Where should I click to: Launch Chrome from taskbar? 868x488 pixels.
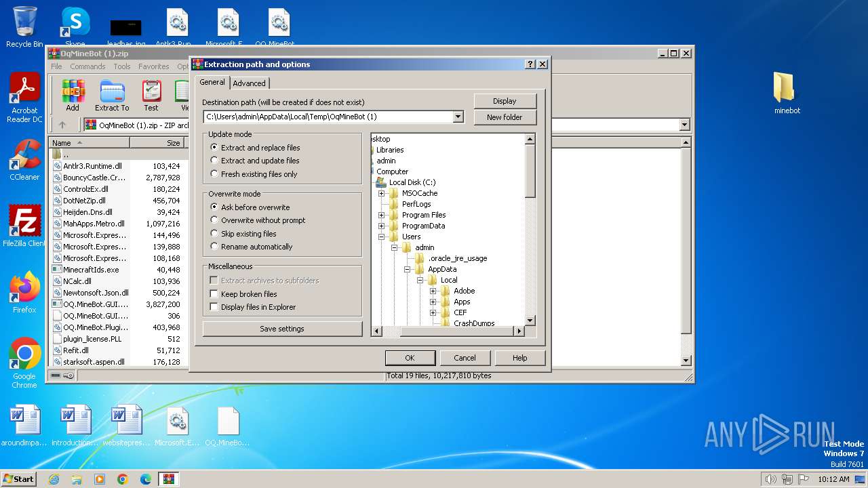pos(123,479)
